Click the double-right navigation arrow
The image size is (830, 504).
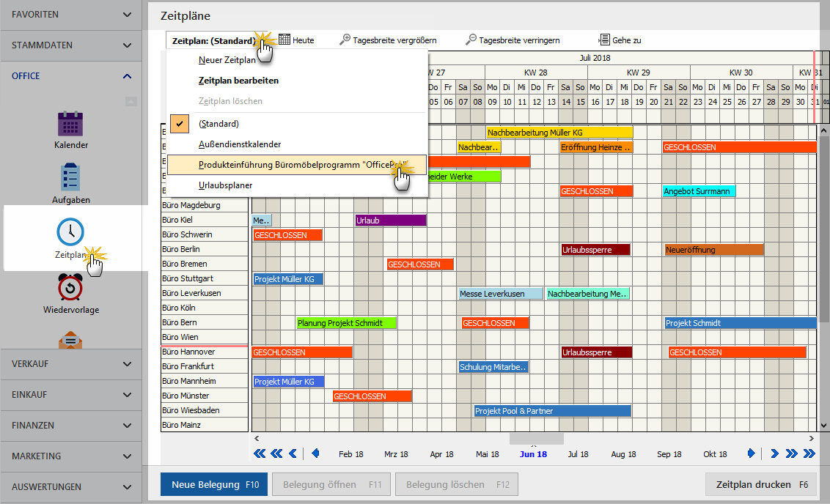(x=791, y=453)
